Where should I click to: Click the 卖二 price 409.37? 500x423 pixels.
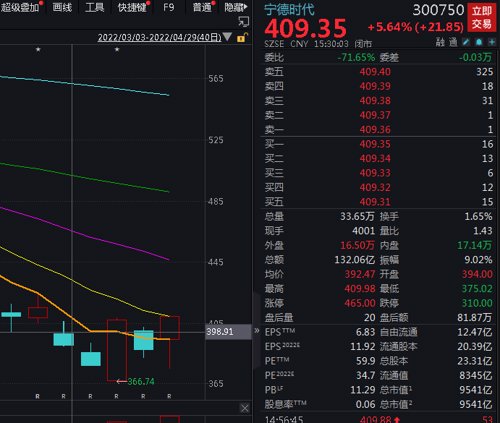click(x=375, y=115)
